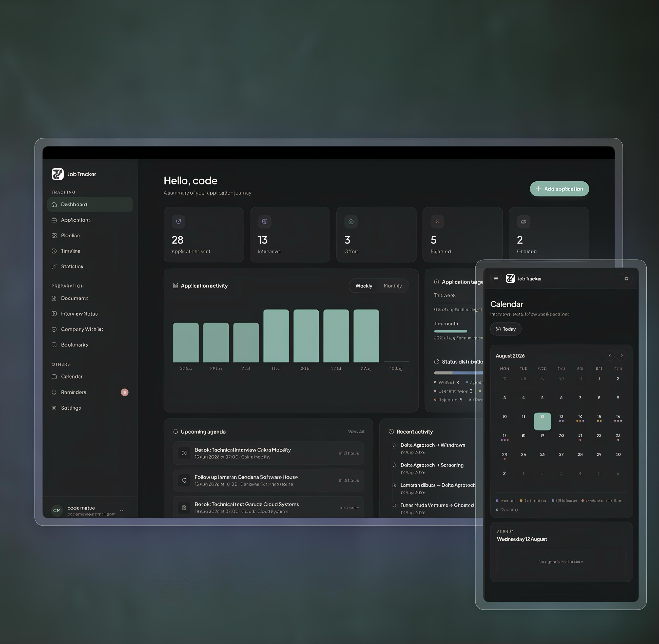The height and width of the screenshot is (644, 659).
Task: Click the Job Tracker logo in the sidebar
Action: (x=57, y=174)
